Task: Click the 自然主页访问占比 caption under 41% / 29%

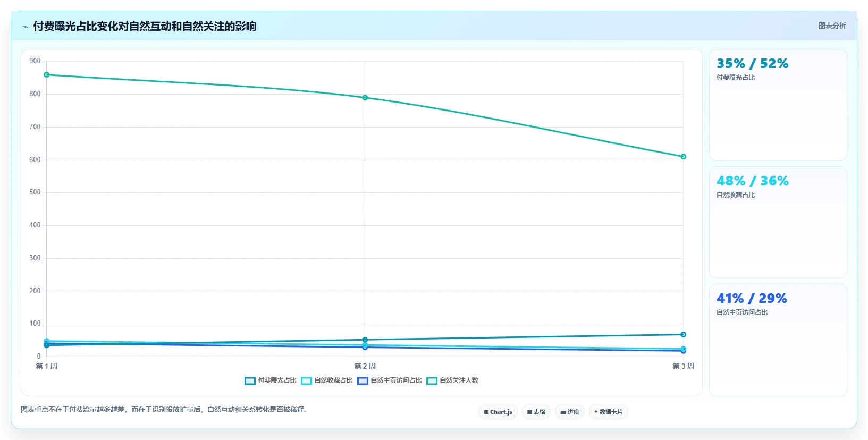Action: [742, 312]
